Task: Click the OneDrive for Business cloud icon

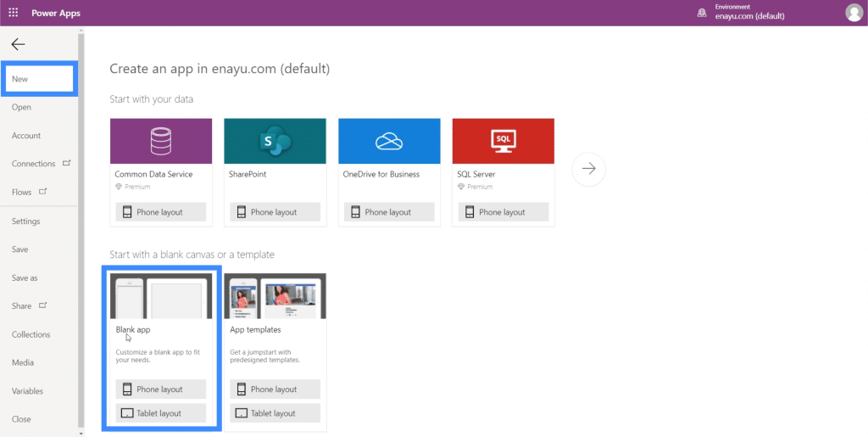Action: [389, 141]
